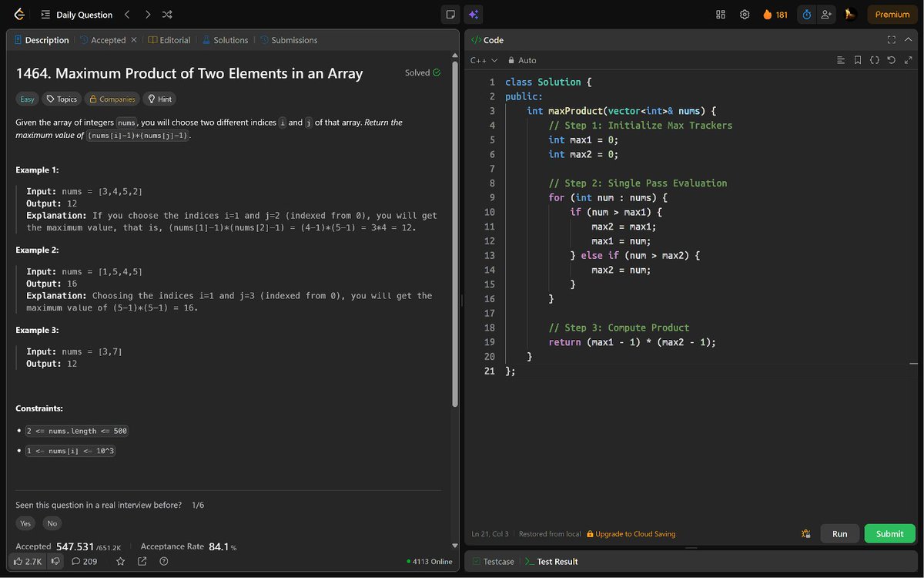Expand the Companies tag
Screen dimensions: 924x578
[x=112, y=99]
